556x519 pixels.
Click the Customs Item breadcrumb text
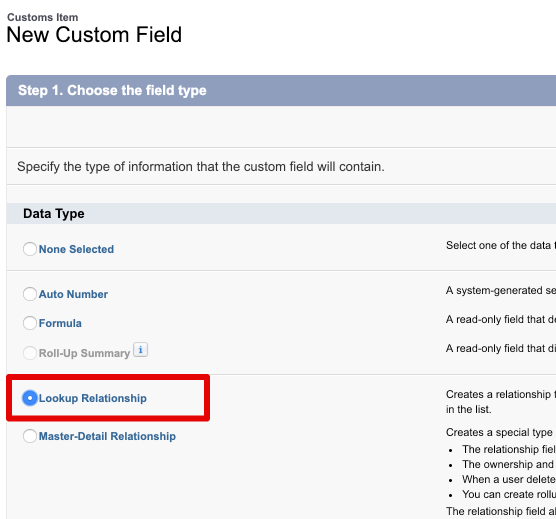click(x=43, y=17)
